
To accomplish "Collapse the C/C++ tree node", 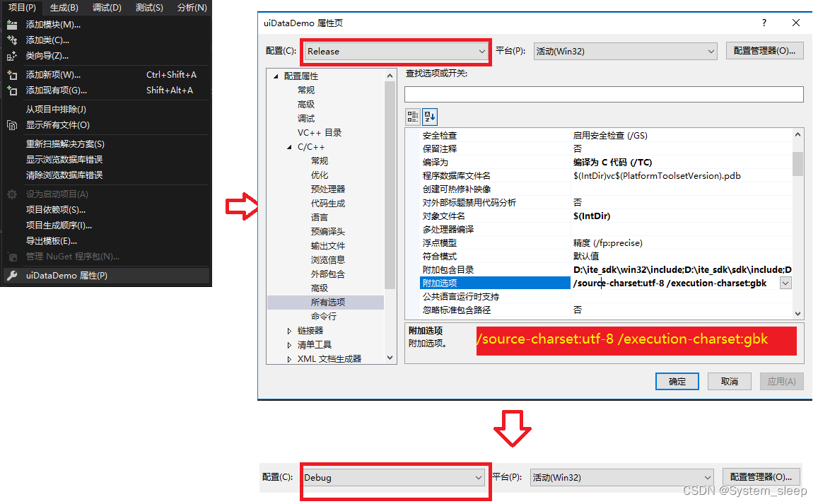I will point(290,147).
